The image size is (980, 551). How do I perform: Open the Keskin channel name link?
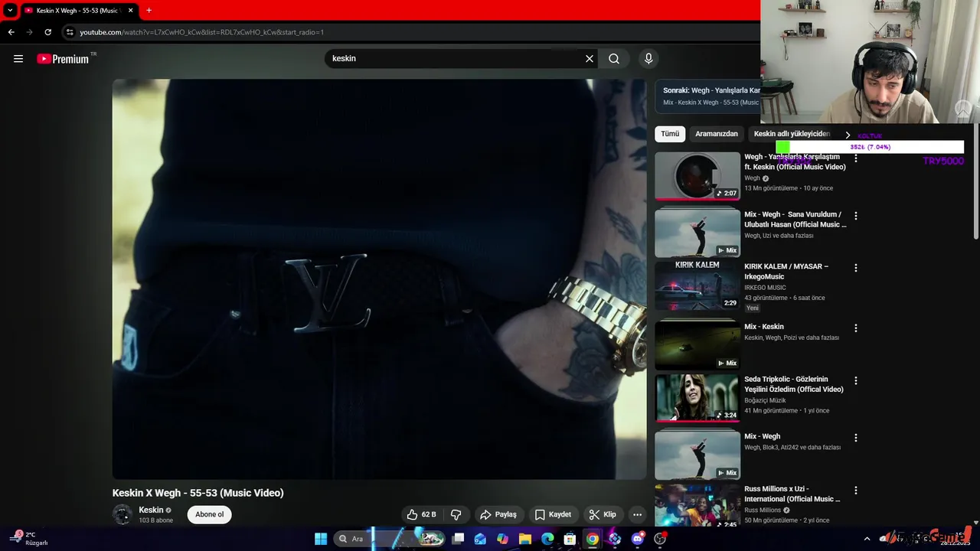pos(151,510)
